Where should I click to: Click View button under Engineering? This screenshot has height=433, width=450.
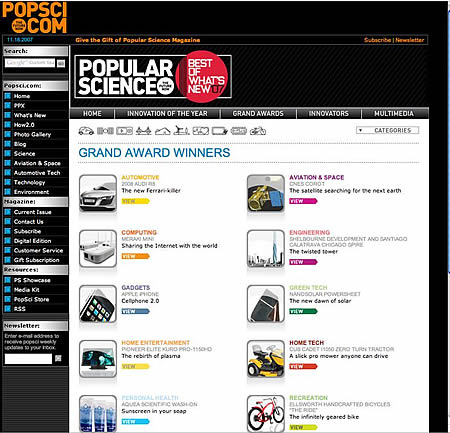coord(303,262)
